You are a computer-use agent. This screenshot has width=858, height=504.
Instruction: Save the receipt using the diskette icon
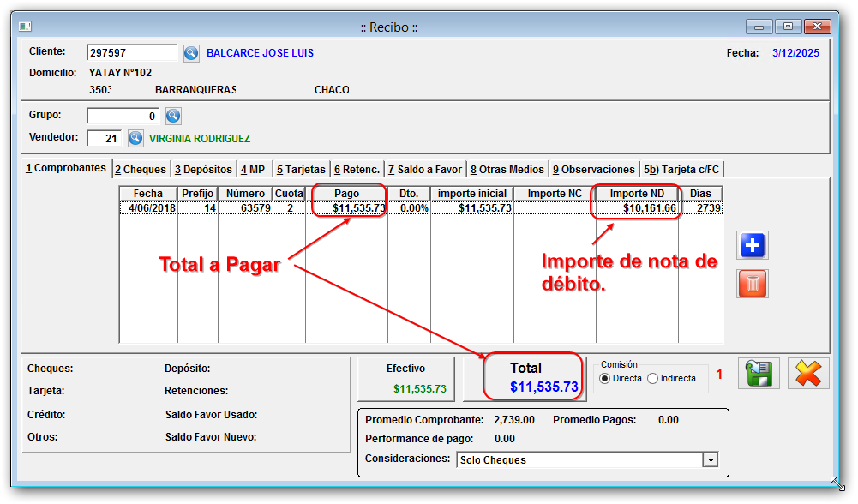(x=759, y=374)
